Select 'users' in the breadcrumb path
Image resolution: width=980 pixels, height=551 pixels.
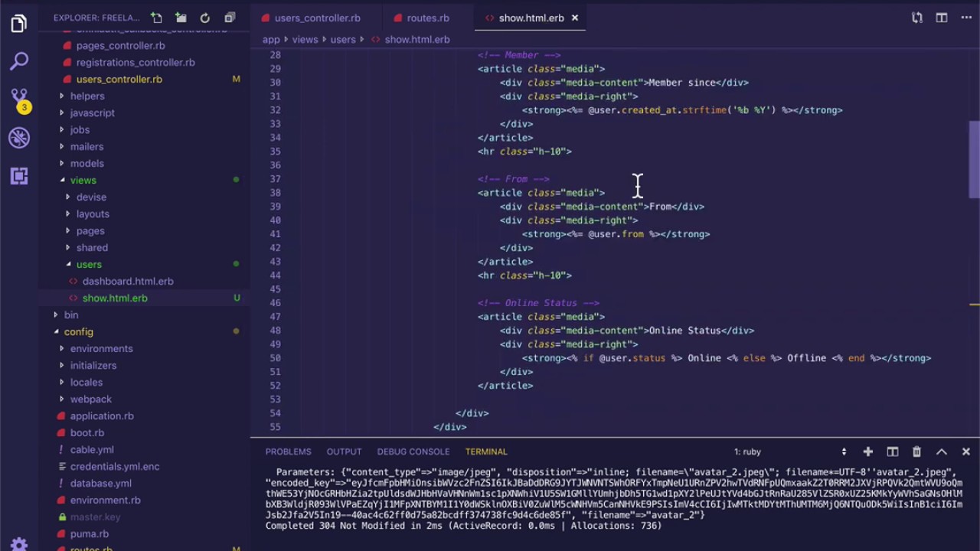343,39
